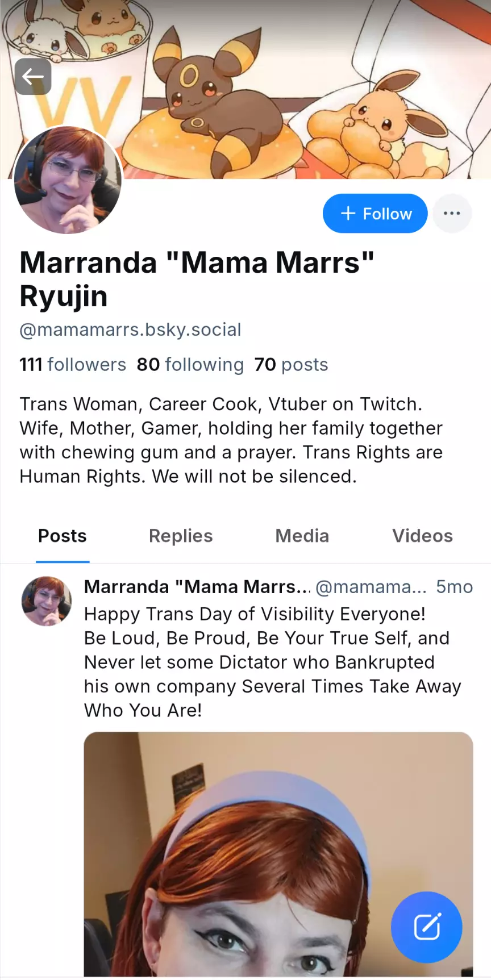Click the @mamamarrs.bsky.social profile handle
Image resolution: width=491 pixels, height=980 pixels.
click(x=130, y=330)
